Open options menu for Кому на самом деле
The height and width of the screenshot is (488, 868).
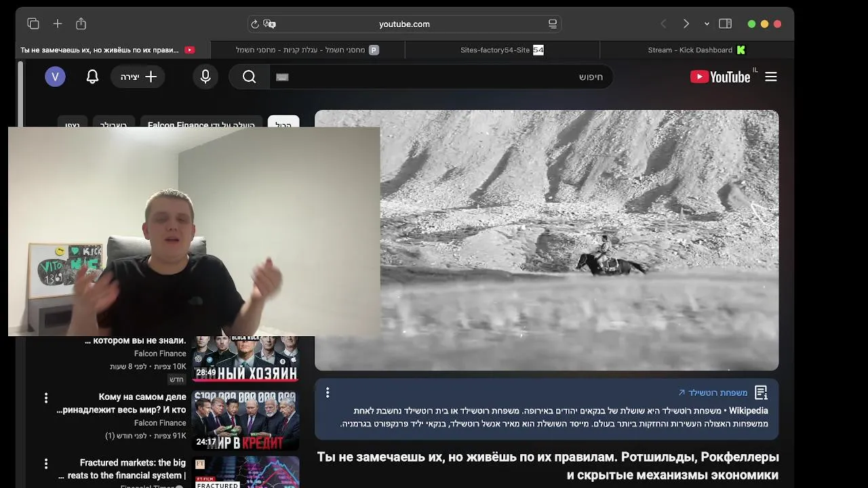(x=46, y=398)
